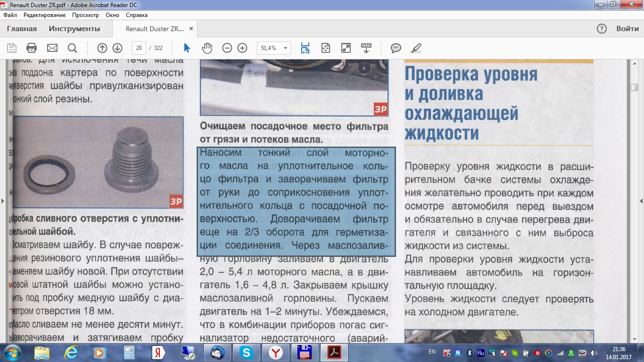Image resolution: width=644 pixels, height=362 pixels.
Task: Fit one full page to window
Action: click(x=325, y=48)
